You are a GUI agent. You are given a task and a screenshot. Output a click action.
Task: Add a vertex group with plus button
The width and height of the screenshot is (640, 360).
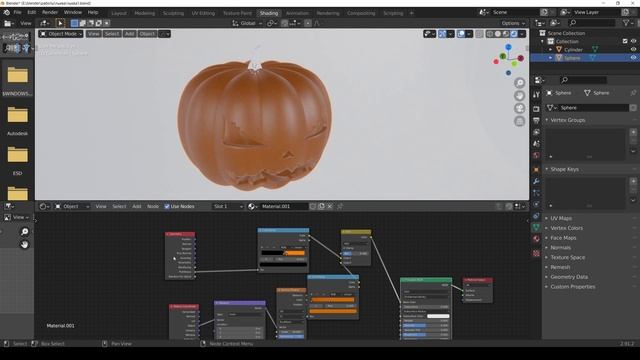pos(633,132)
